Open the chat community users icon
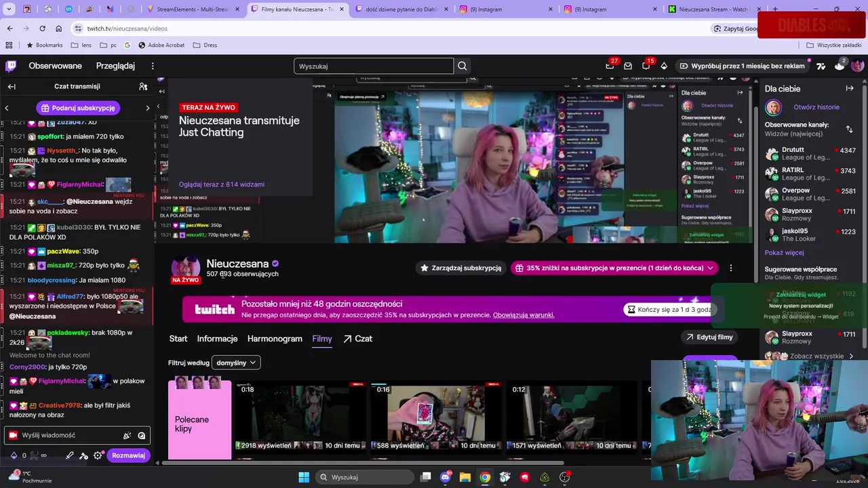868x488 pixels. (143, 86)
